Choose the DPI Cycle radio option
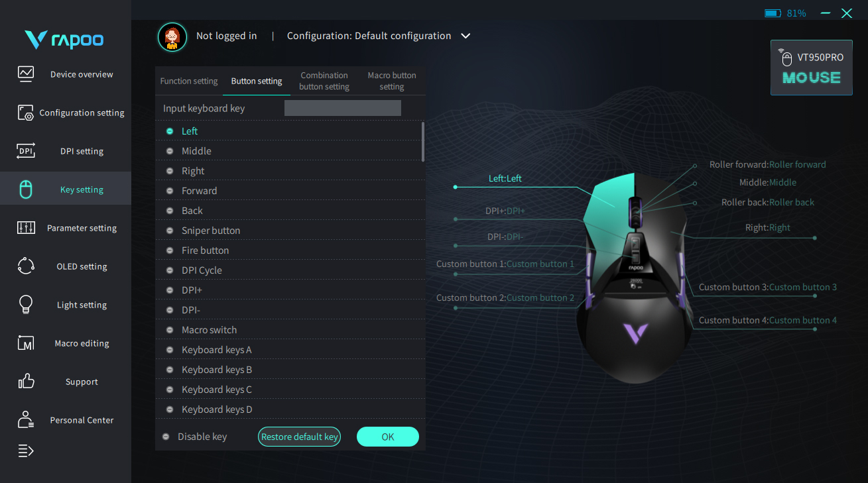 [x=170, y=270]
